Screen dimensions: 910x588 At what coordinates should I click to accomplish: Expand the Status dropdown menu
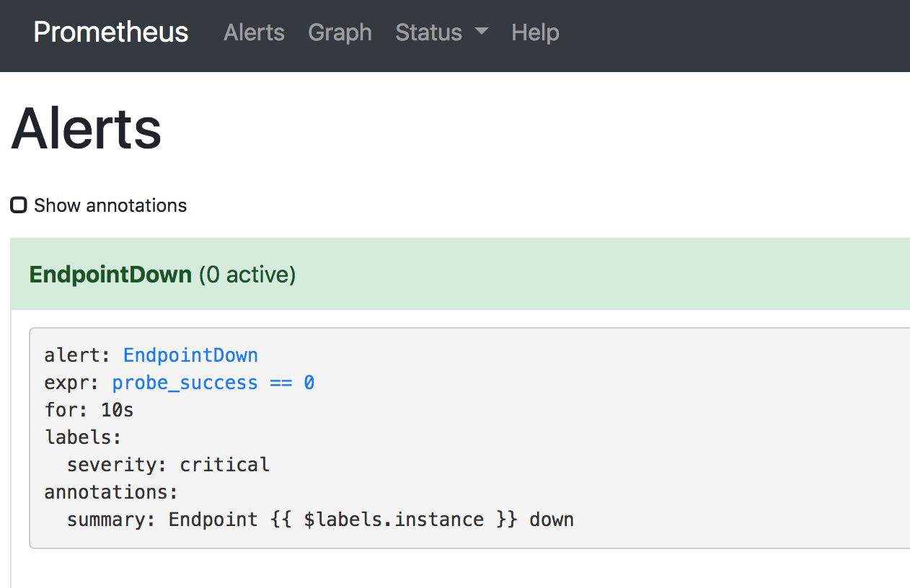[x=442, y=32]
